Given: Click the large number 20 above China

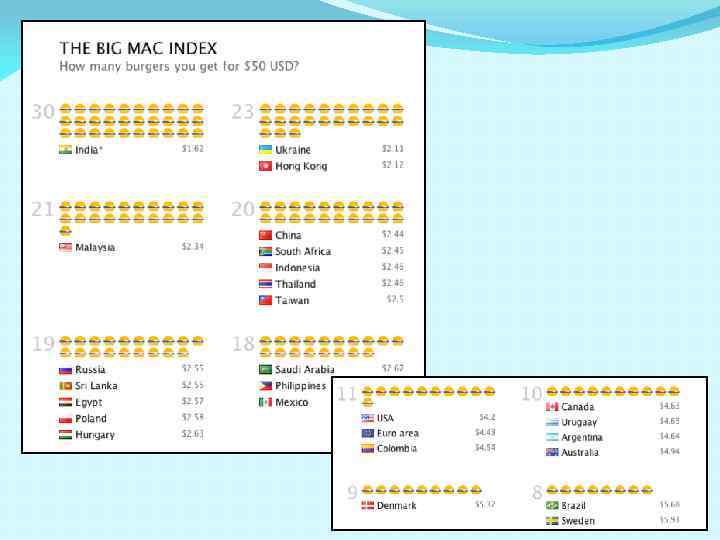Looking at the screenshot, I should [242, 209].
